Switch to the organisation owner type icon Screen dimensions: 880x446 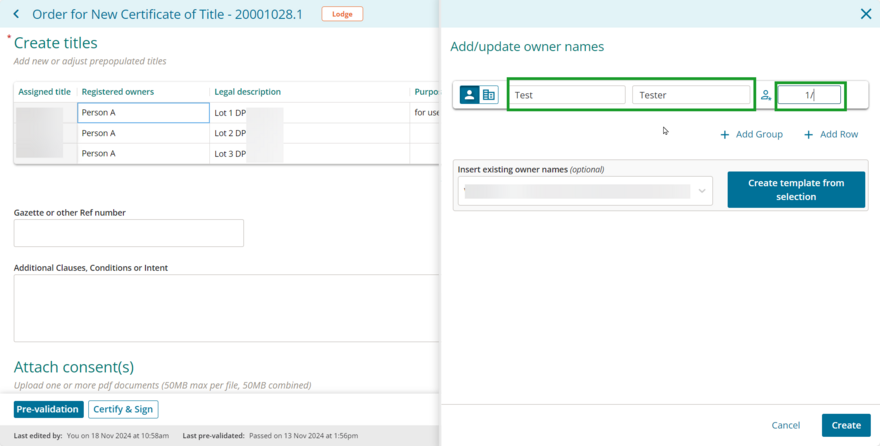click(x=489, y=95)
